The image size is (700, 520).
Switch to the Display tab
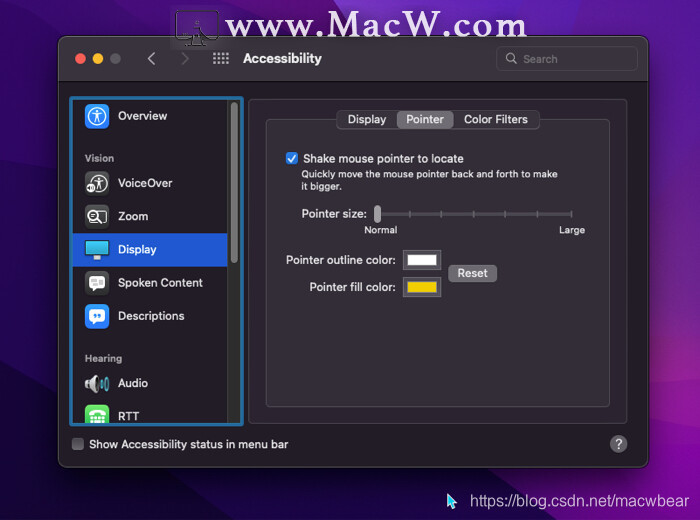point(367,120)
